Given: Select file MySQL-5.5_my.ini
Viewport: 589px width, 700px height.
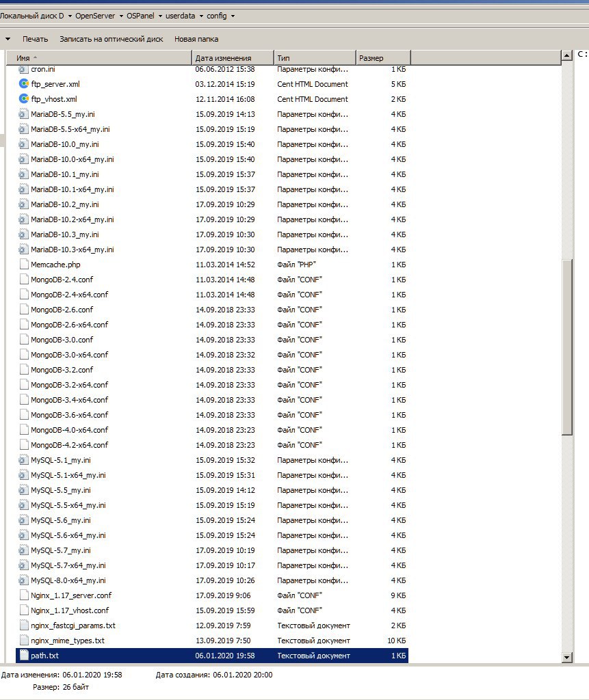Looking at the screenshot, I should point(61,490).
